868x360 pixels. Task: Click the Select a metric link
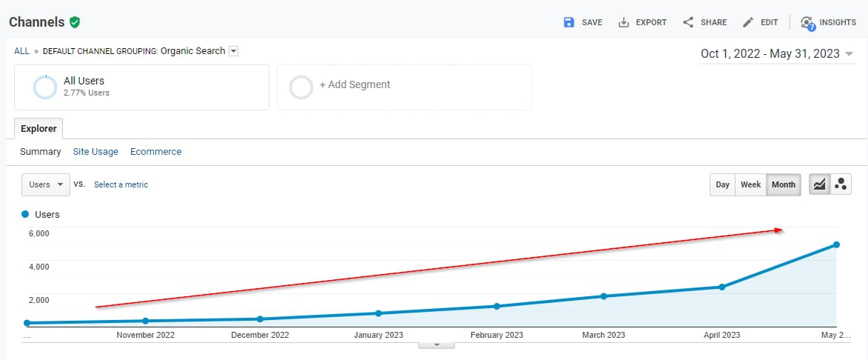(121, 184)
